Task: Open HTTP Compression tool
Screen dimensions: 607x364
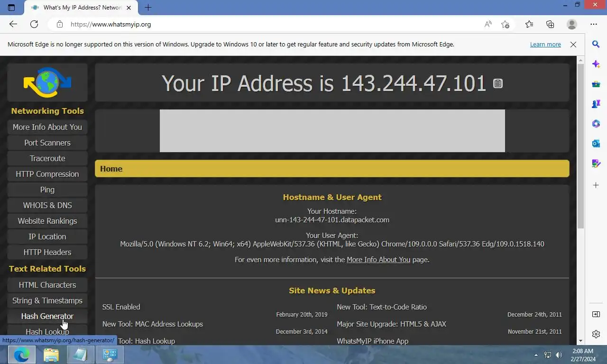Action: [x=47, y=174]
